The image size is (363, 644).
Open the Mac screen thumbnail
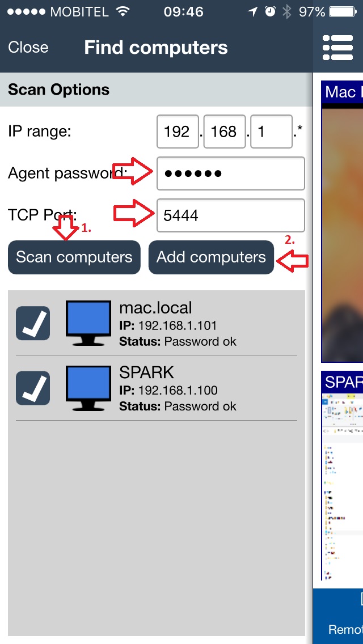pos(342,222)
